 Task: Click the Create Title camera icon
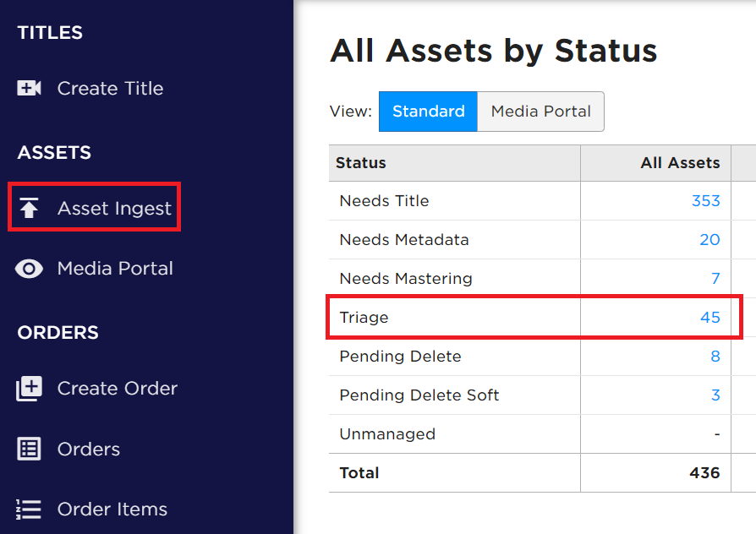[x=29, y=88]
